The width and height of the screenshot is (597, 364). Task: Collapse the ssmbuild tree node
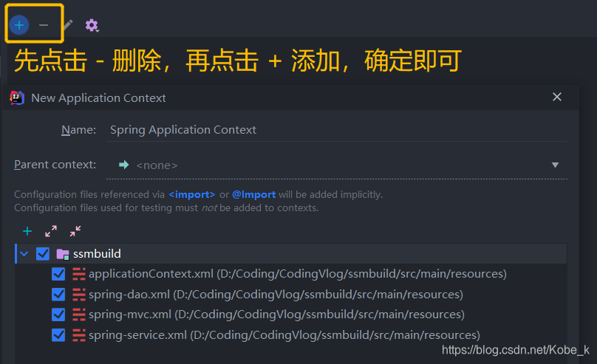coord(24,254)
